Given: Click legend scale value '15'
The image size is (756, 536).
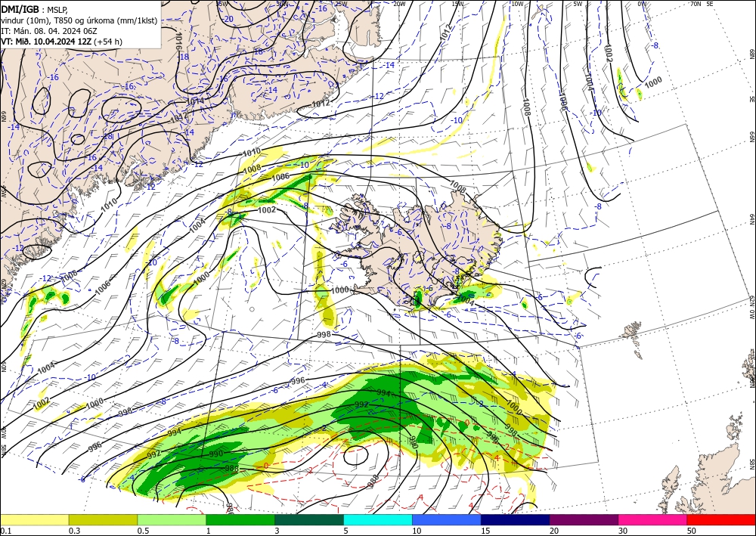Looking at the screenshot, I should point(485,531).
